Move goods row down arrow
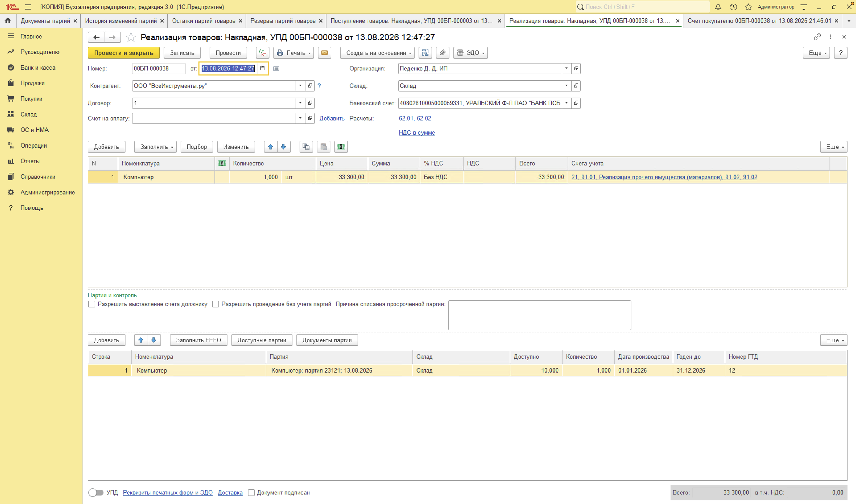The image size is (856, 504). 284,147
